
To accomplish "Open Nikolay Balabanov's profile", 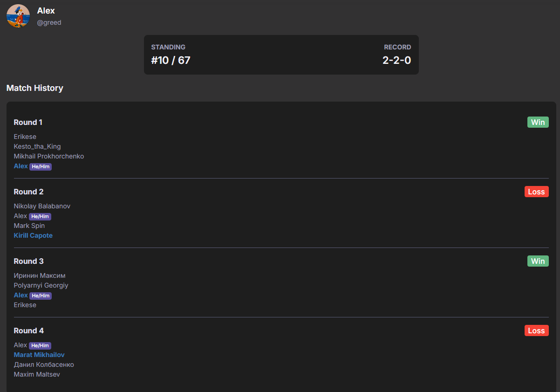I will [x=42, y=206].
